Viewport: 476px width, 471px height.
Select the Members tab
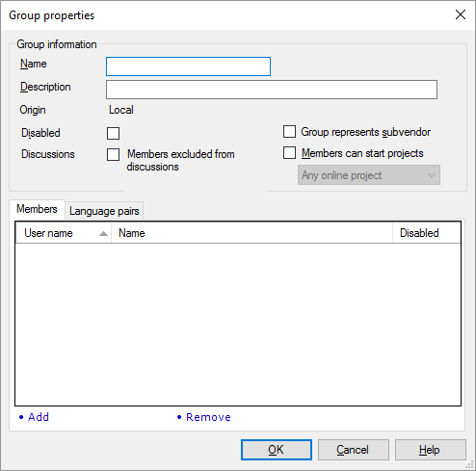point(37,209)
